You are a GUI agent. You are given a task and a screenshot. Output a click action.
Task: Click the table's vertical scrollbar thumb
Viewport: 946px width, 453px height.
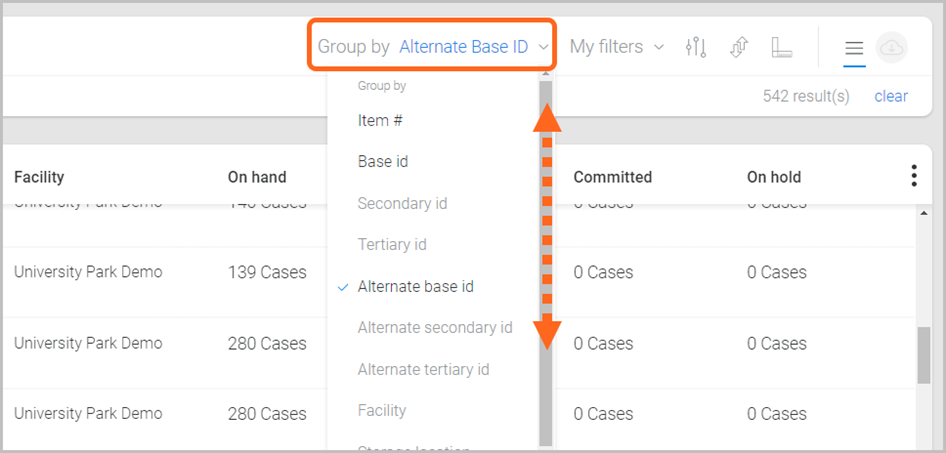coord(923,355)
